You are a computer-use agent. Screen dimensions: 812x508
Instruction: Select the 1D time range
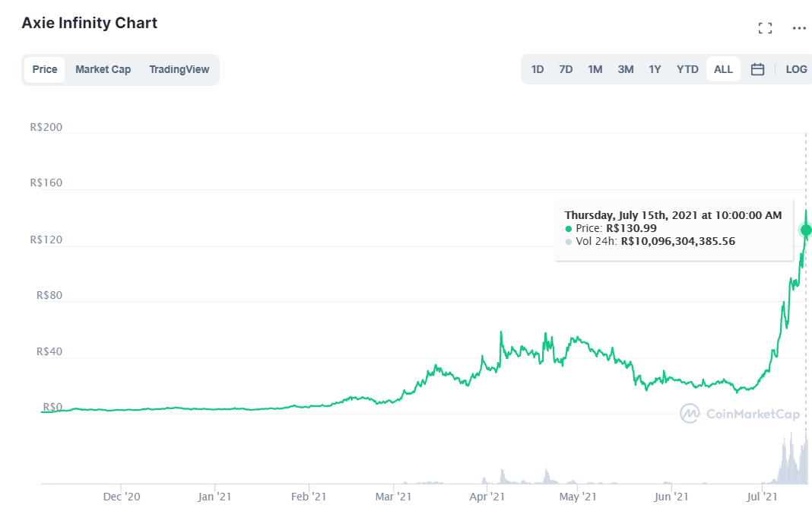[x=538, y=69]
